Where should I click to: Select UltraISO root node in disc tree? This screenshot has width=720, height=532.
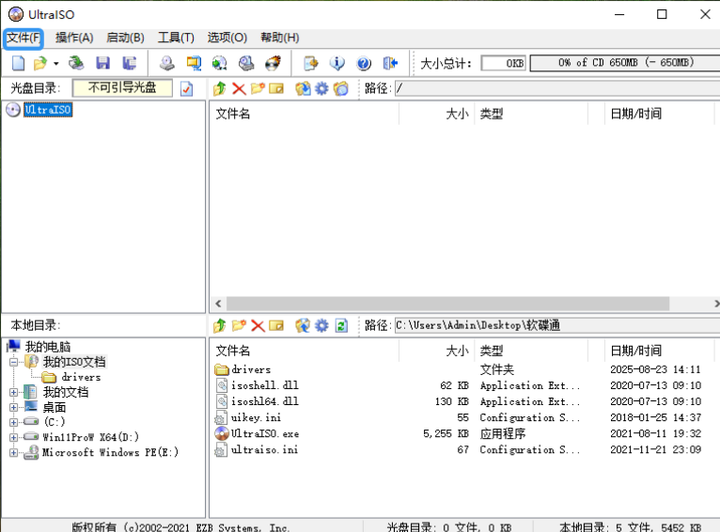48,110
